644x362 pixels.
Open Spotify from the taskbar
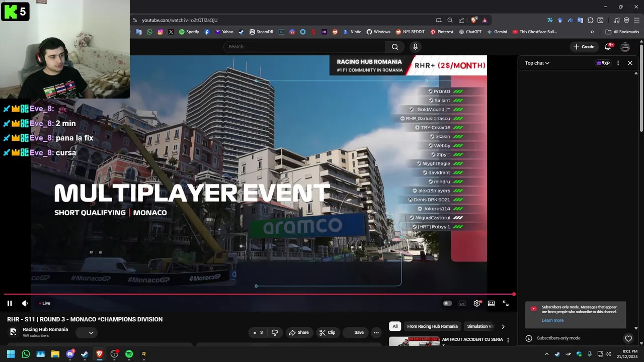[x=129, y=354]
